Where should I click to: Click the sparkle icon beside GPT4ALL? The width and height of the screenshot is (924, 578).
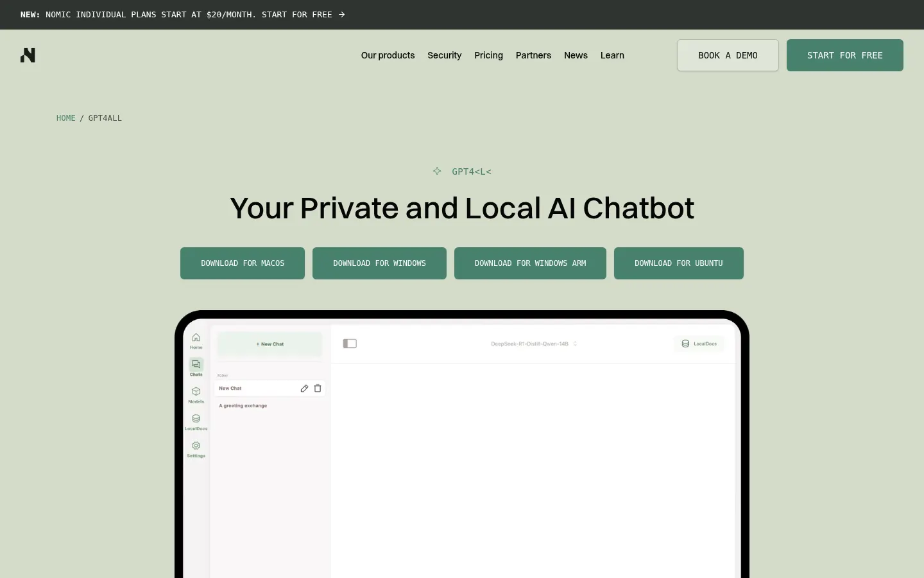pyautogui.click(x=437, y=171)
